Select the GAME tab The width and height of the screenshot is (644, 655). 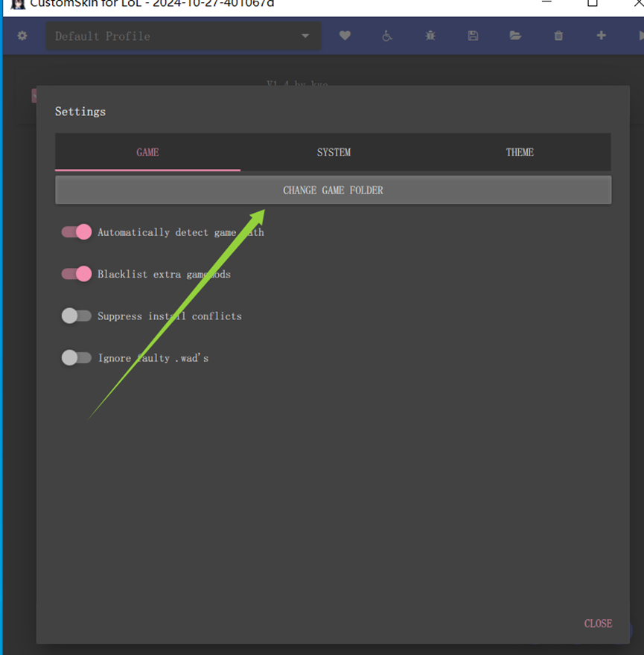click(147, 152)
